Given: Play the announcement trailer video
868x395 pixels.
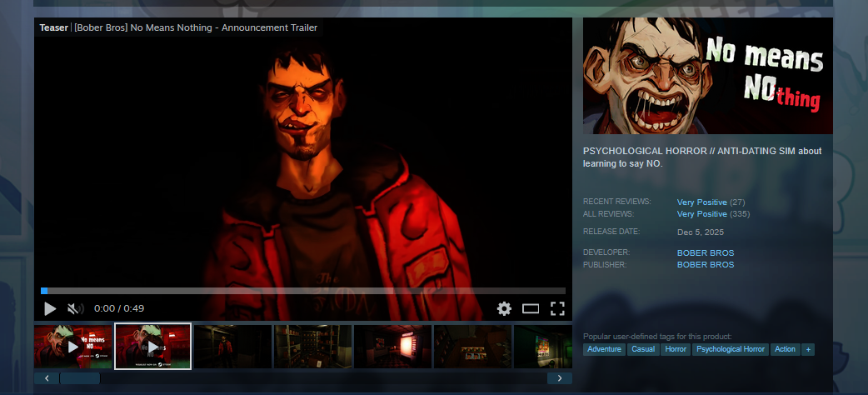Looking at the screenshot, I should click(50, 308).
